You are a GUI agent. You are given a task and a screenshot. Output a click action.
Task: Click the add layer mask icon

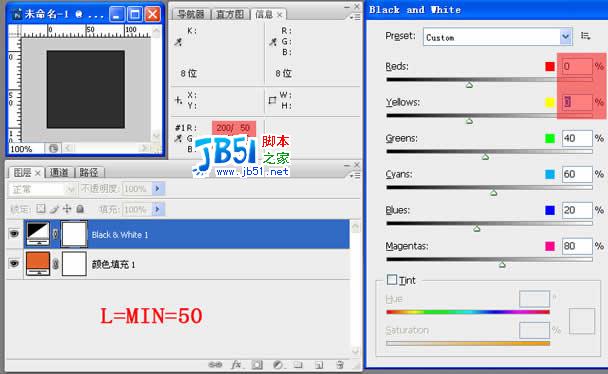point(256,365)
